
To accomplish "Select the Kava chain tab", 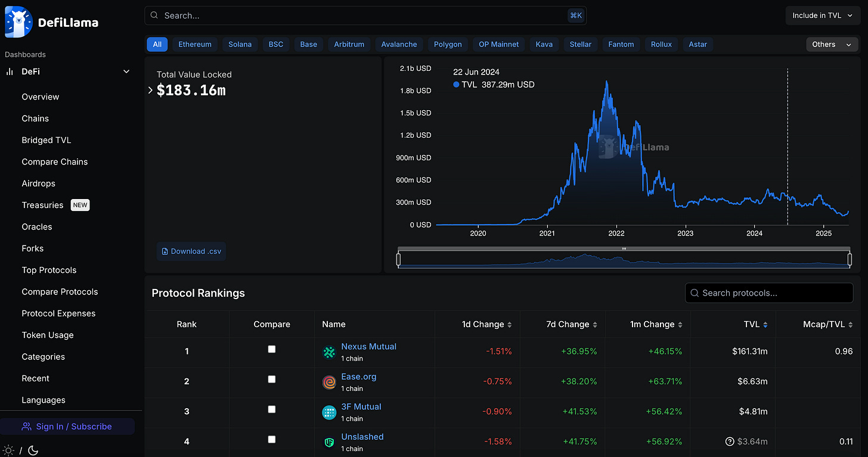I will 544,44.
